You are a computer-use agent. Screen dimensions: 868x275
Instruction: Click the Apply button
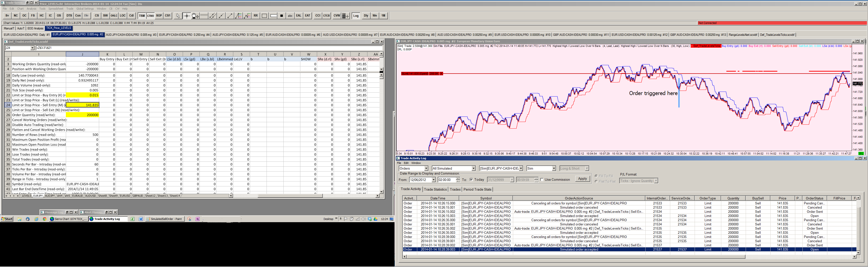(582, 179)
